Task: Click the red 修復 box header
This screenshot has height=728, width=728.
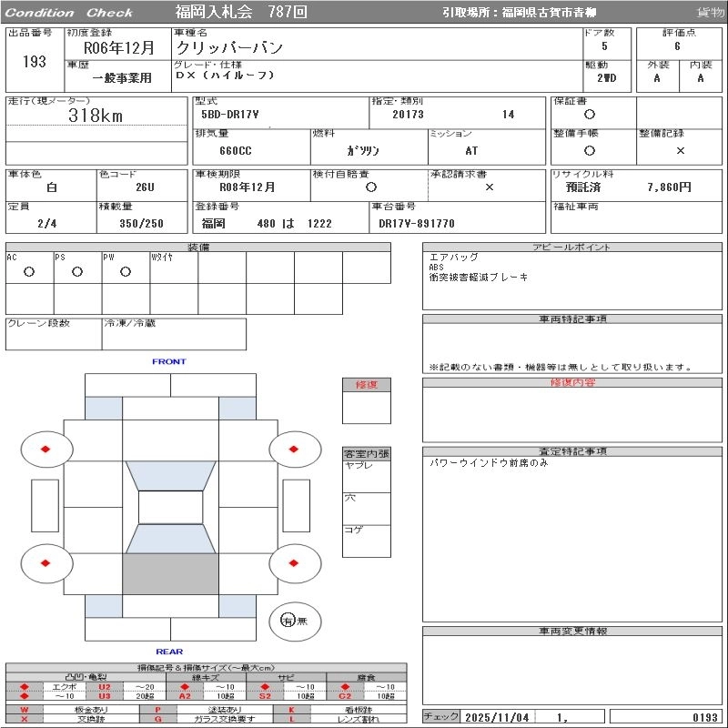Action: pos(367,384)
